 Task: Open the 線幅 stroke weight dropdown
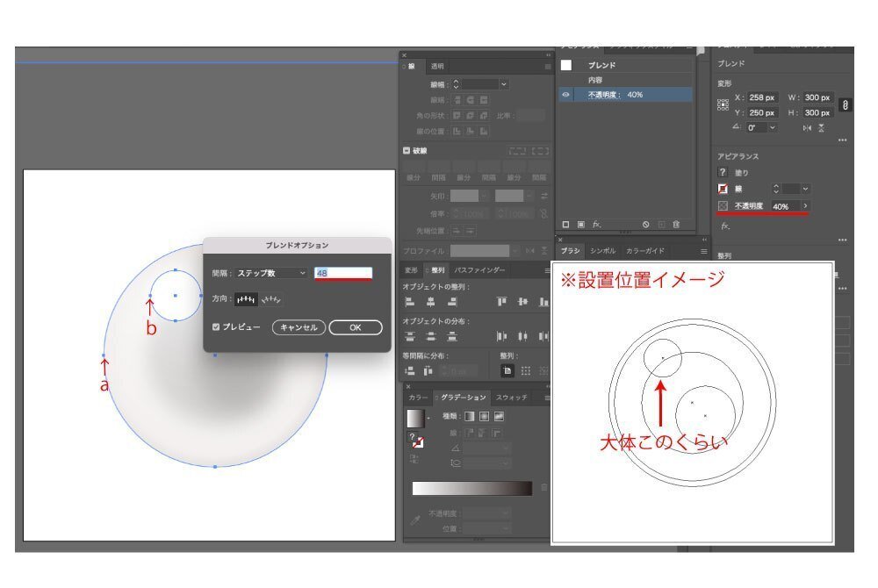click(504, 84)
